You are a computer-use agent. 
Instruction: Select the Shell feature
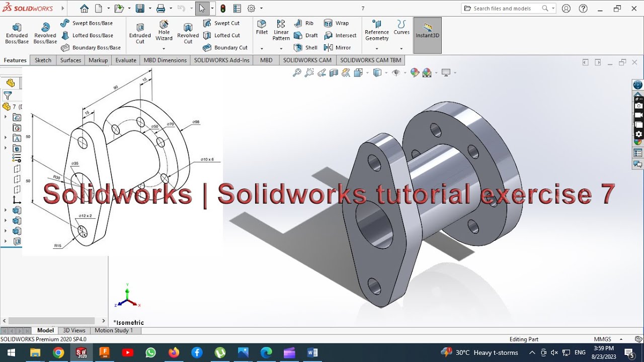305,48
